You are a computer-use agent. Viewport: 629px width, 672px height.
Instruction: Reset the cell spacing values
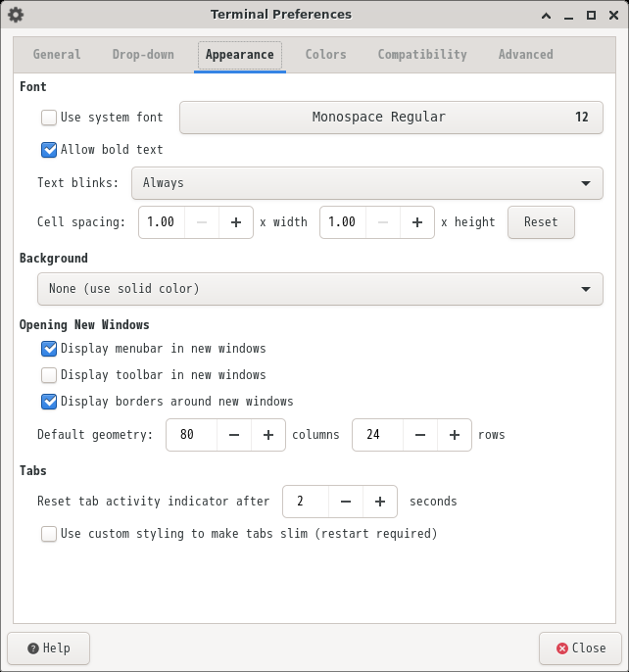pos(541,222)
